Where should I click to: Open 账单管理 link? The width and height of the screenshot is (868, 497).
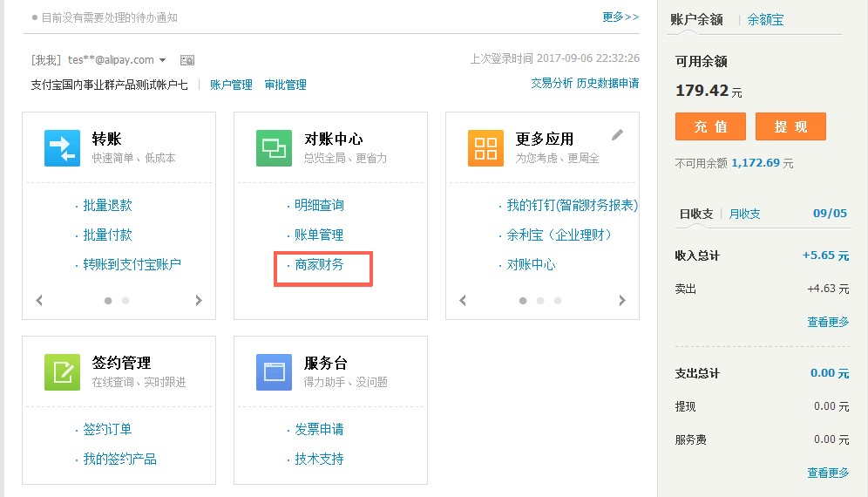[x=320, y=235]
